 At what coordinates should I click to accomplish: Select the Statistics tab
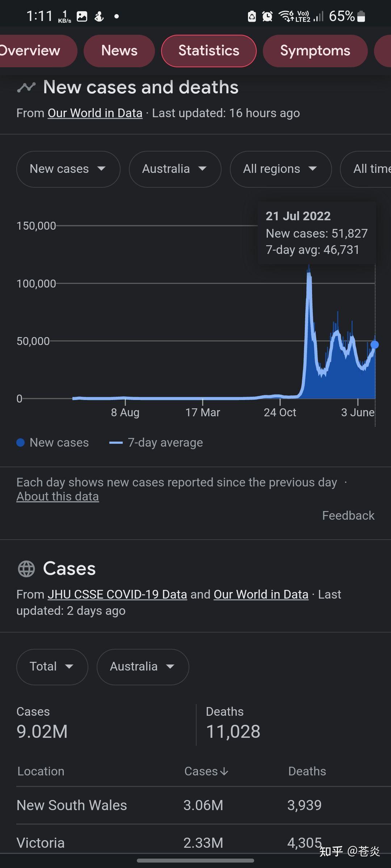click(209, 51)
